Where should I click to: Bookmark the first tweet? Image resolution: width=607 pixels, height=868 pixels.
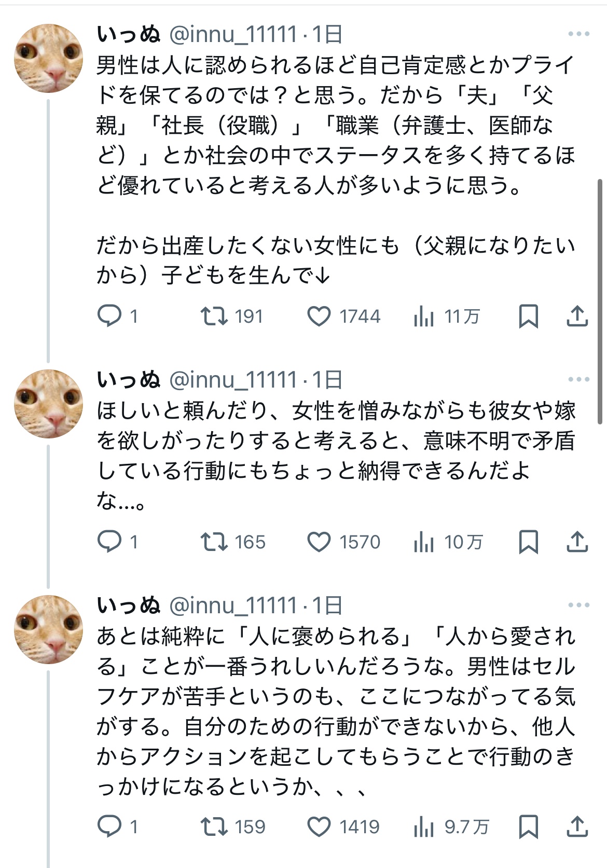coord(528,316)
